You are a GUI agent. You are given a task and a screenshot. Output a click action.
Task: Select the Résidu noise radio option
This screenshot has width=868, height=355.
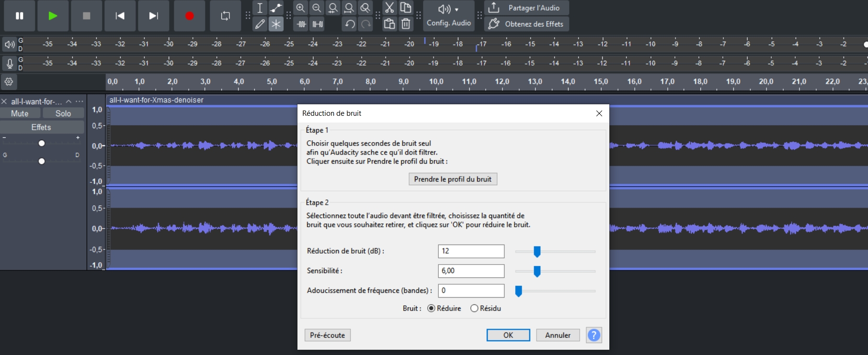[x=474, y=308]
